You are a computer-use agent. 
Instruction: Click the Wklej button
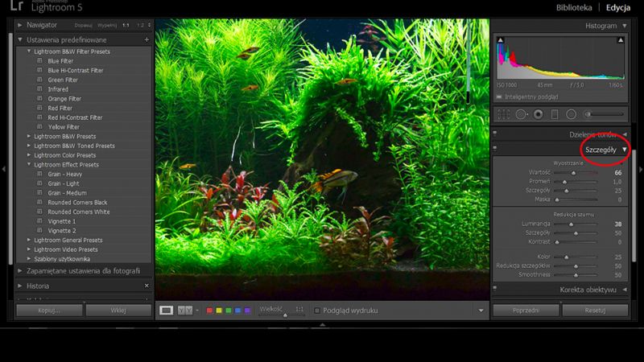(118, 311)
